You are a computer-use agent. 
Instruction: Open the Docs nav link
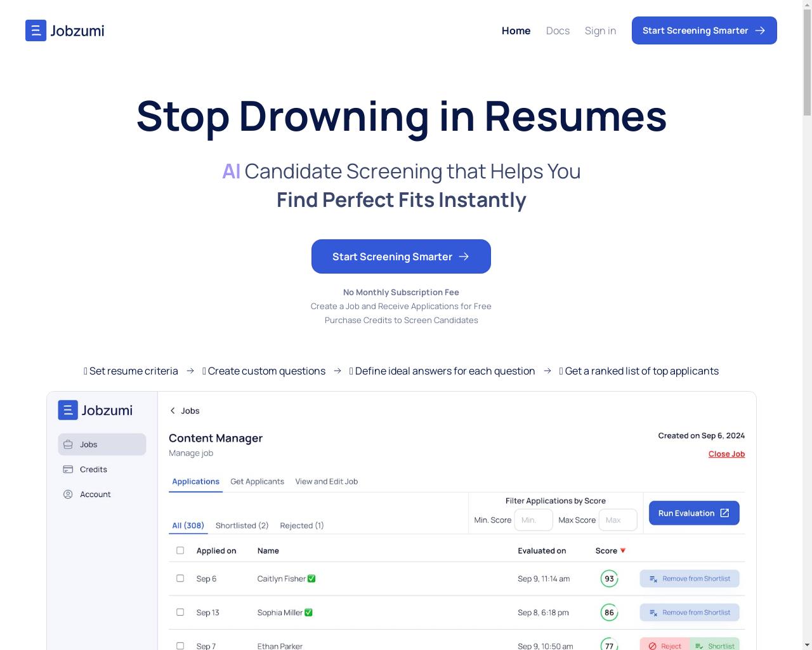coord(558,30)
